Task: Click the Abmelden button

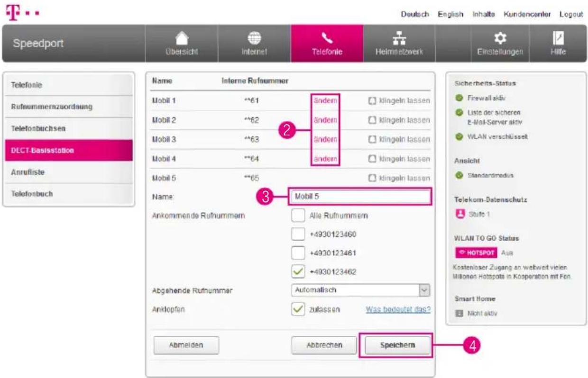Action: [x=186, y=345]
